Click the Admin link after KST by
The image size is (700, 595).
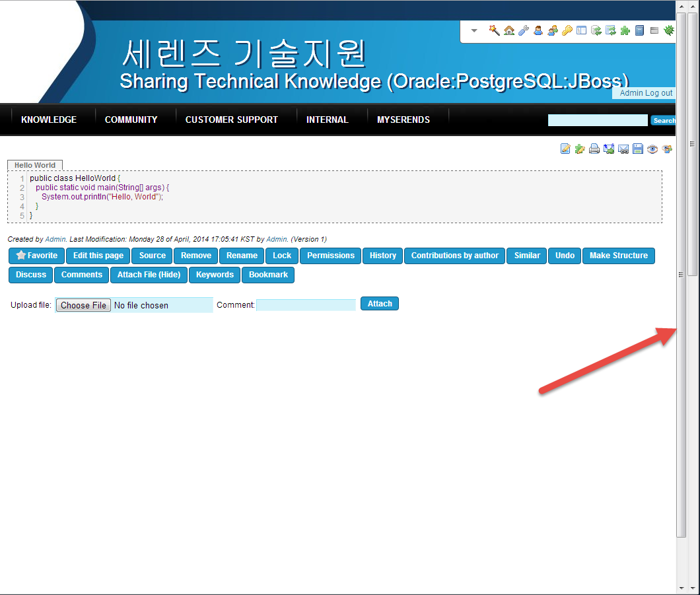277,239
